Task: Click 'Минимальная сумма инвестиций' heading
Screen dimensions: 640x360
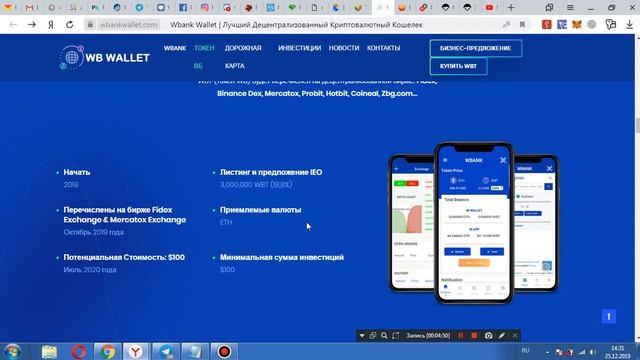Action: [x=282, y=257]
